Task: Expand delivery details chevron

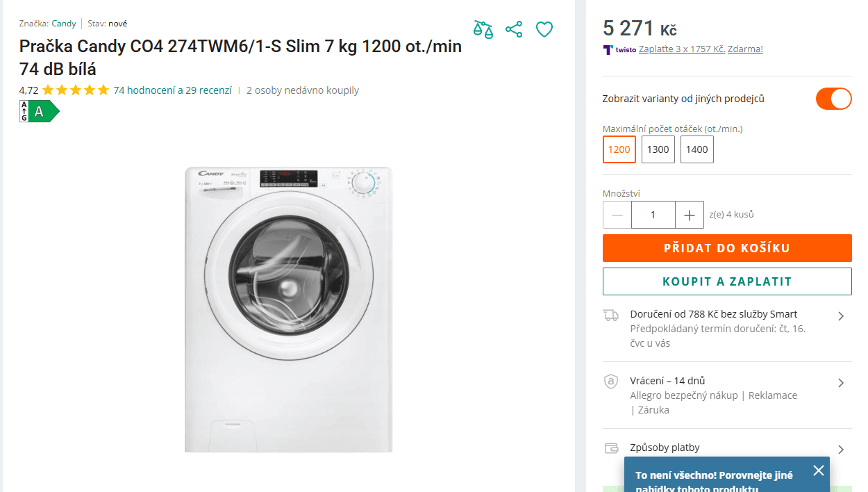Action: click(841, 316)
